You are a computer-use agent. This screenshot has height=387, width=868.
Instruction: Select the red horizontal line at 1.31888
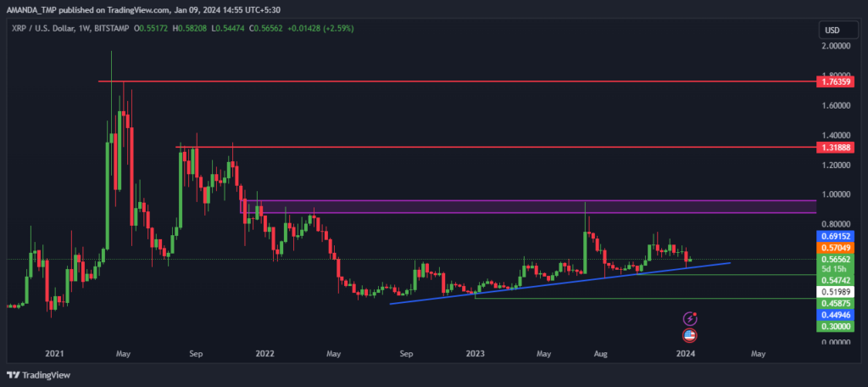(495, 147)
